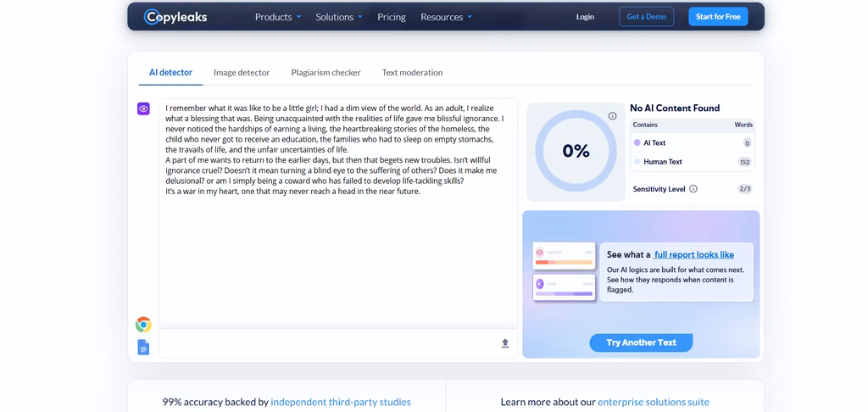Image resolution: width=868 pixels, height=412 pixels.
Task: Click the Try Another Text button
Action: (641, 342)
